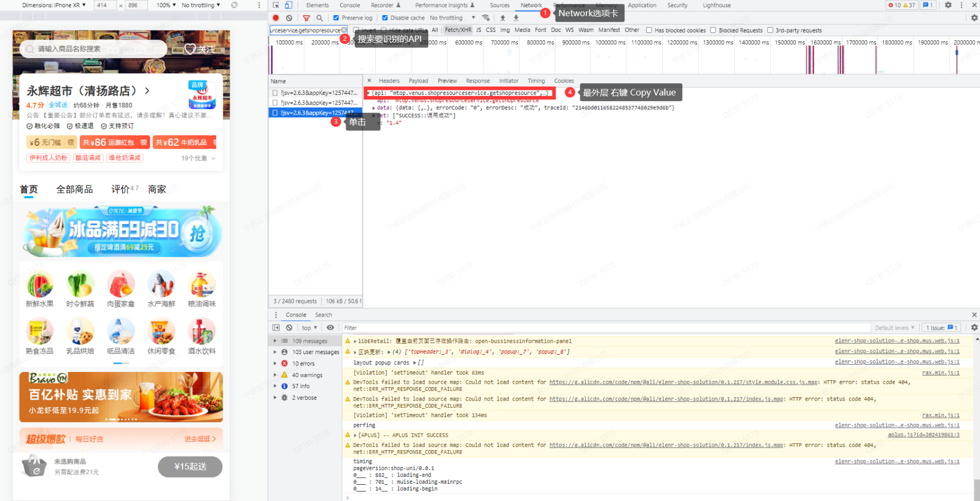This screenshot has width=980, height=501.
Task: Tap the 水产海鲜 category icon
Action: pyautogui.click(x=161, y=284)
